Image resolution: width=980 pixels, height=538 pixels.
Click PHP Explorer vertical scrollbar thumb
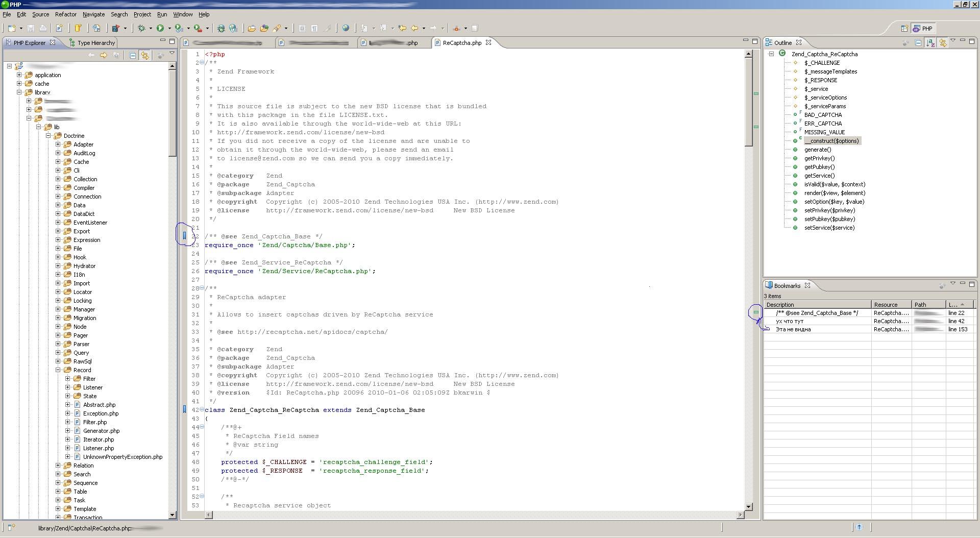point(172,113)
